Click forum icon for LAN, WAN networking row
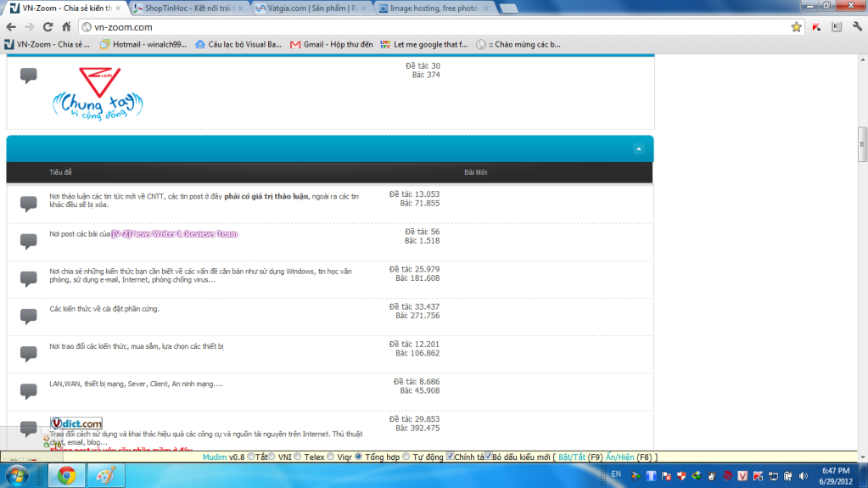Viewport: 868px width, 488px height. click(x=28, y=390)
